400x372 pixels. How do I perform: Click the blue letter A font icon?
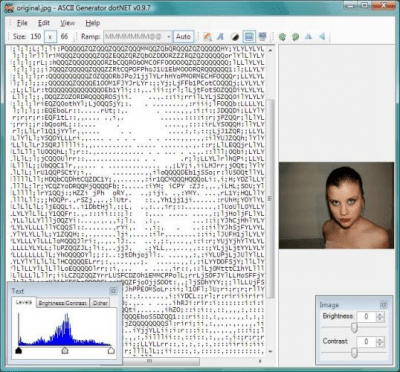pos(220,36)
